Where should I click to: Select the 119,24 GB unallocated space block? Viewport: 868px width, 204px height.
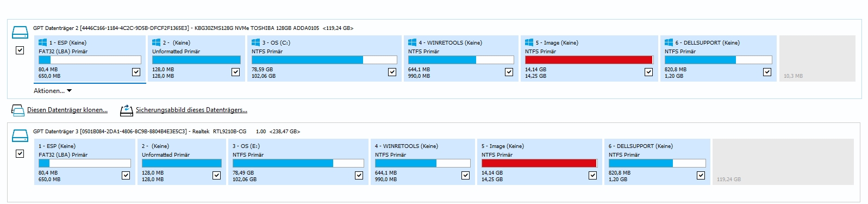click(x=783, y=162)
